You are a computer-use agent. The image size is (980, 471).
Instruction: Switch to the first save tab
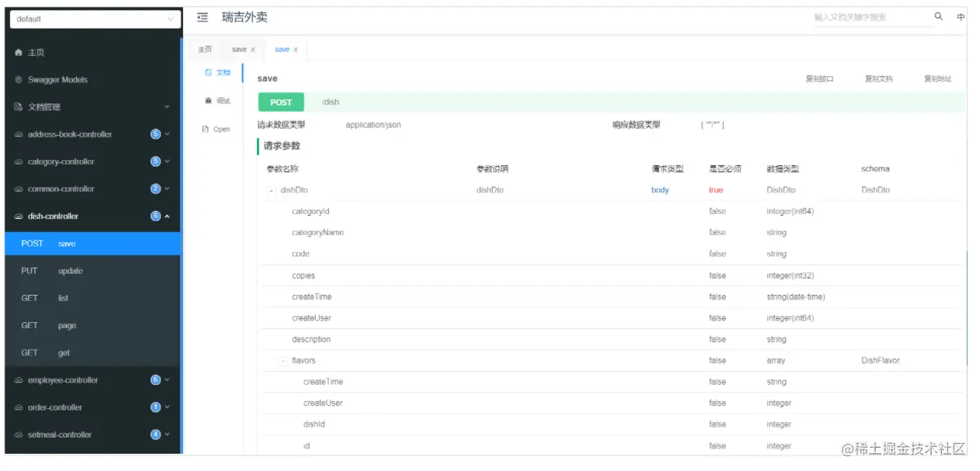tap(239, 49)
